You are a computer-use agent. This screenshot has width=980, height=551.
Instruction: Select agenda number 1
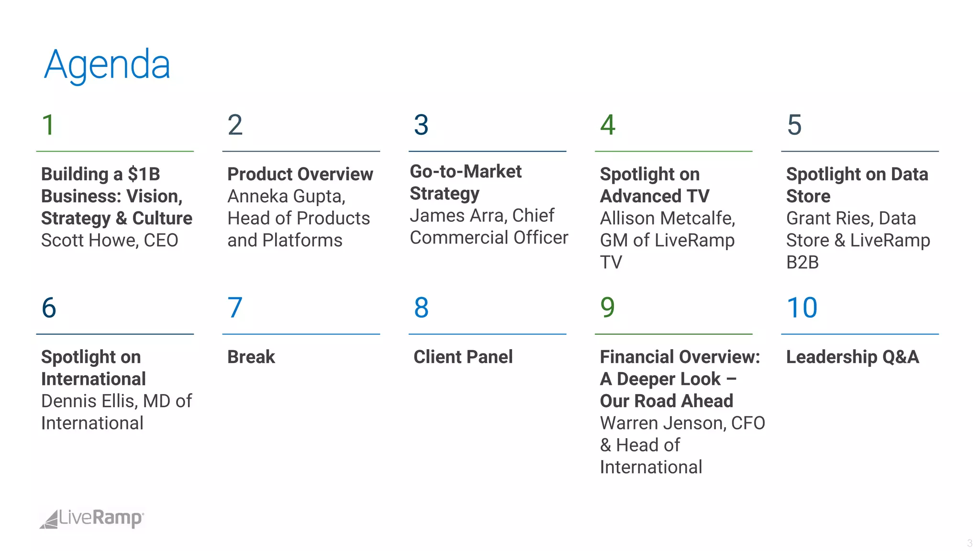click(x=48, y=125)
